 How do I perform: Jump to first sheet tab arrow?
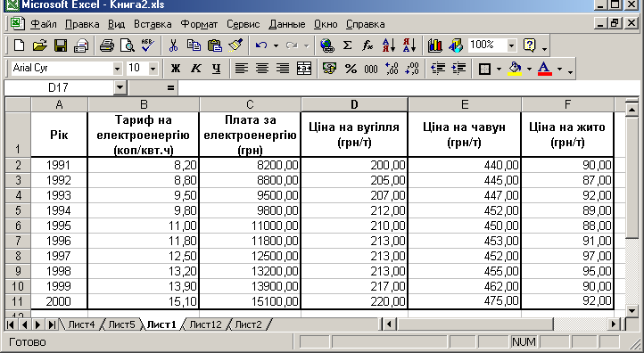tap(11, 324)
